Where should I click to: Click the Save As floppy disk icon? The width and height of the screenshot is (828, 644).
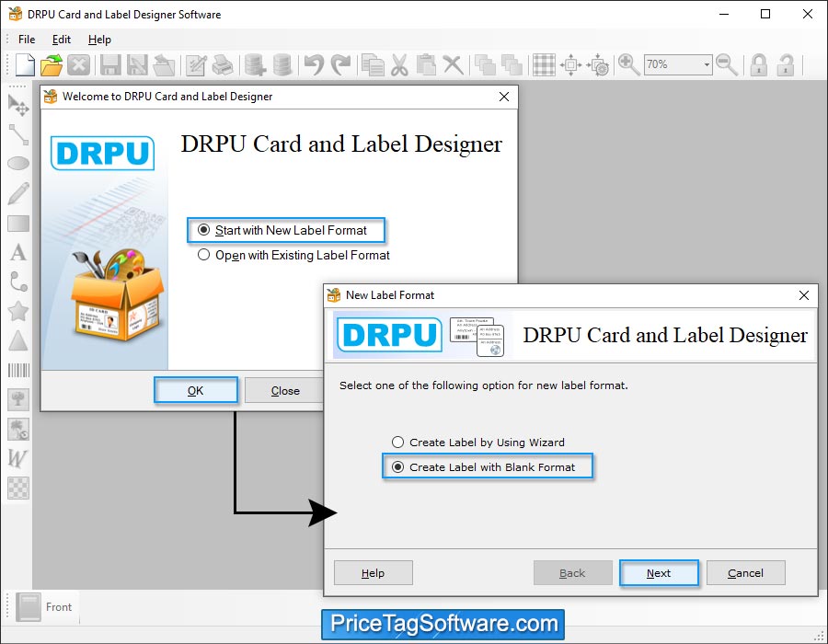click(137, 65)
